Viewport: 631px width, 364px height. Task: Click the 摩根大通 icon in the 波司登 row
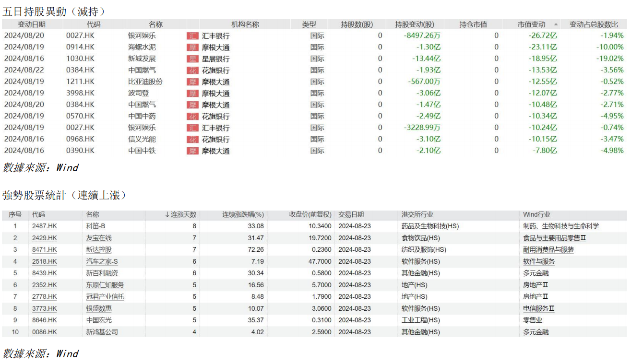click(192, 94)
